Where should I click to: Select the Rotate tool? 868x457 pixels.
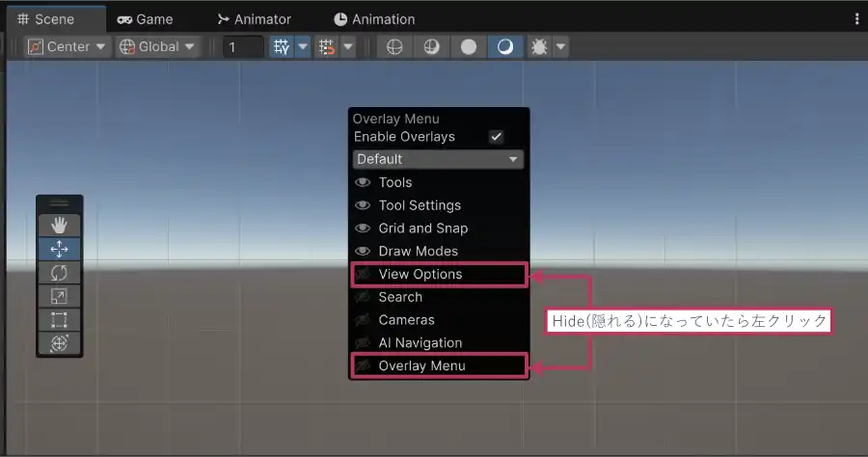[59, 273]
